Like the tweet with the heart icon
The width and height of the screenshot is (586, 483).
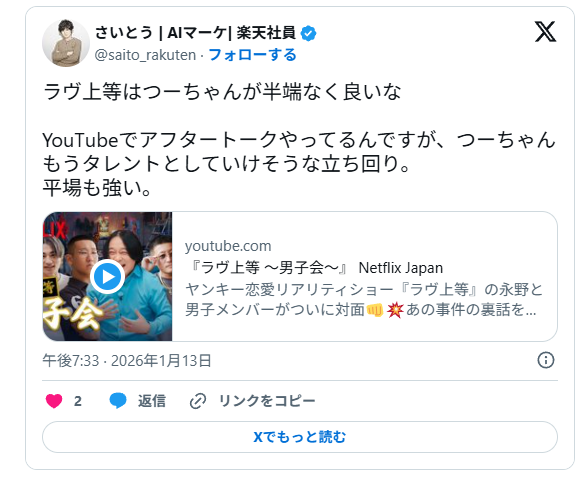[x=54, y=401]
